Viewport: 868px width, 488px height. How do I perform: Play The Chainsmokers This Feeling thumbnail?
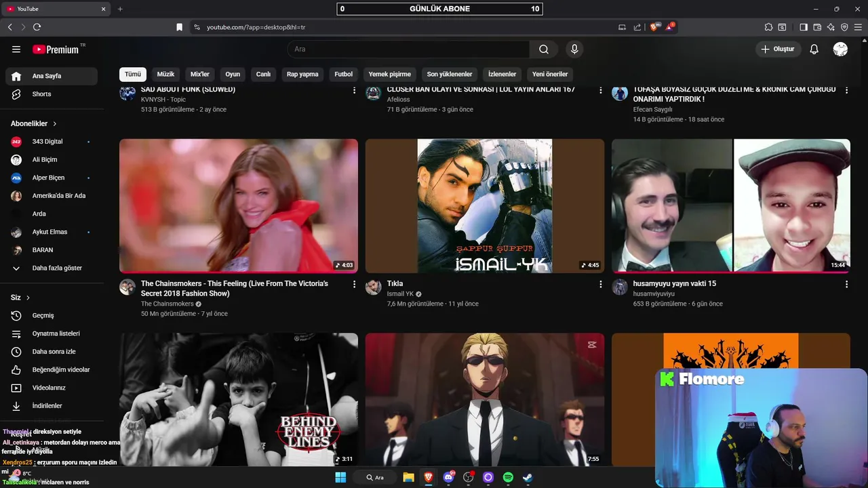[239, 206]
